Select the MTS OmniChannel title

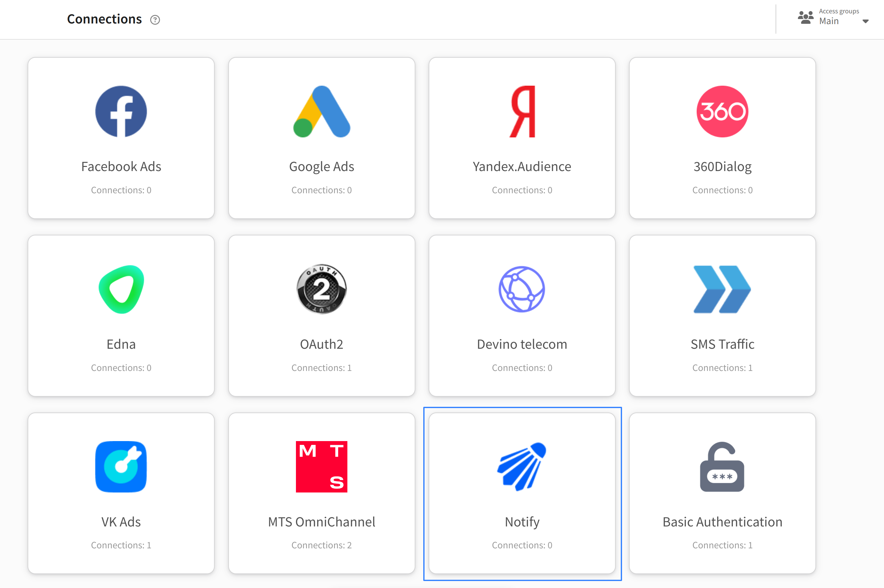(322, 522)
